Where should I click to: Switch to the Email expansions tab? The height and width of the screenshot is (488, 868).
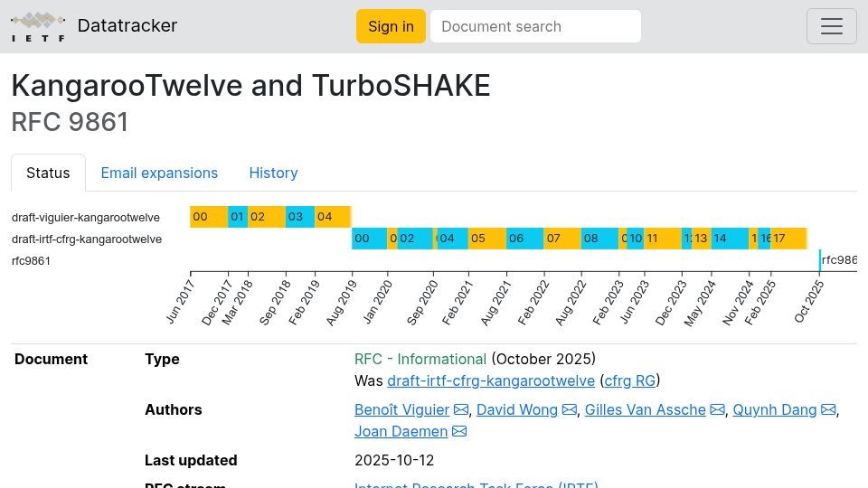159,173
